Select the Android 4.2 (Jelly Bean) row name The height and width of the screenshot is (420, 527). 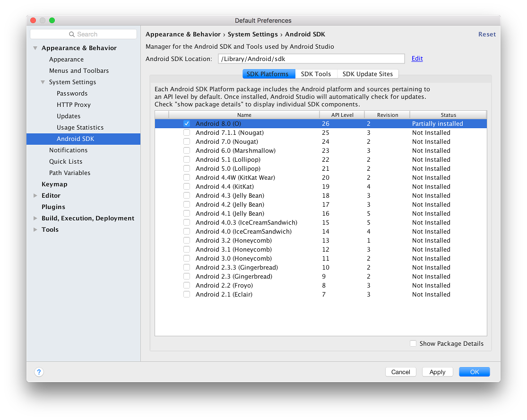tap(230, 204)
